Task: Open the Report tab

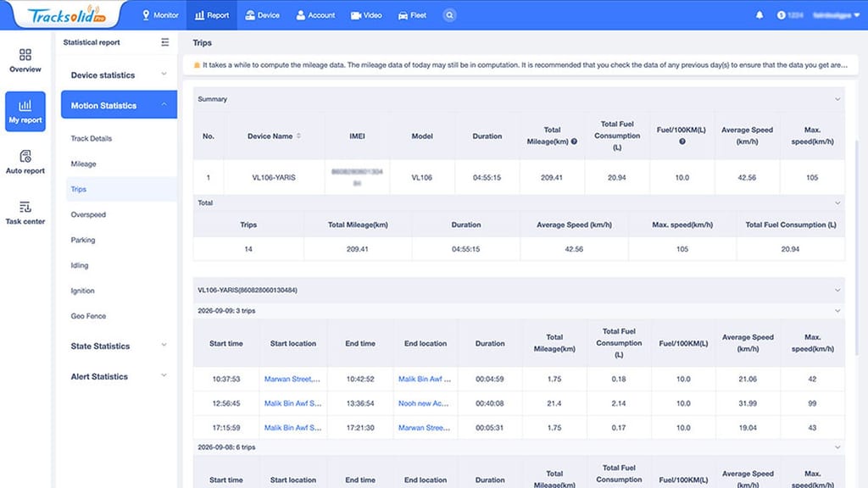Action: pos(212,15)
